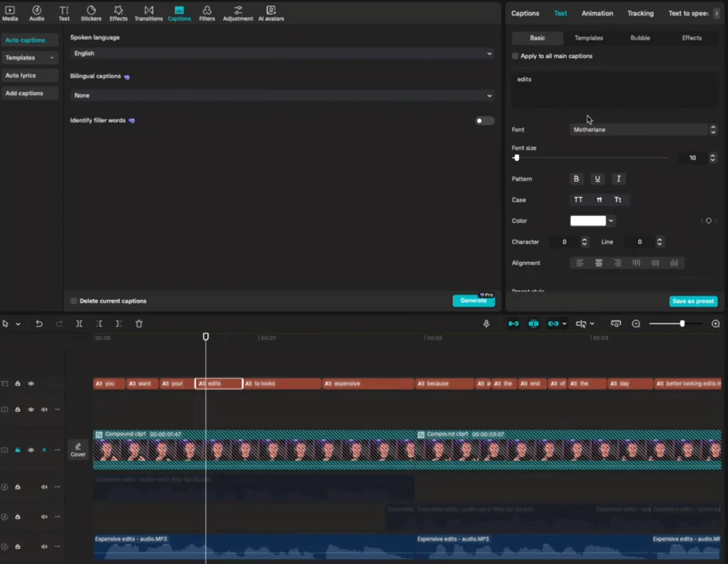Click the delete trash icon in timeline toolbar
This screenshot has height=564, width=728.
click(139, 324)
